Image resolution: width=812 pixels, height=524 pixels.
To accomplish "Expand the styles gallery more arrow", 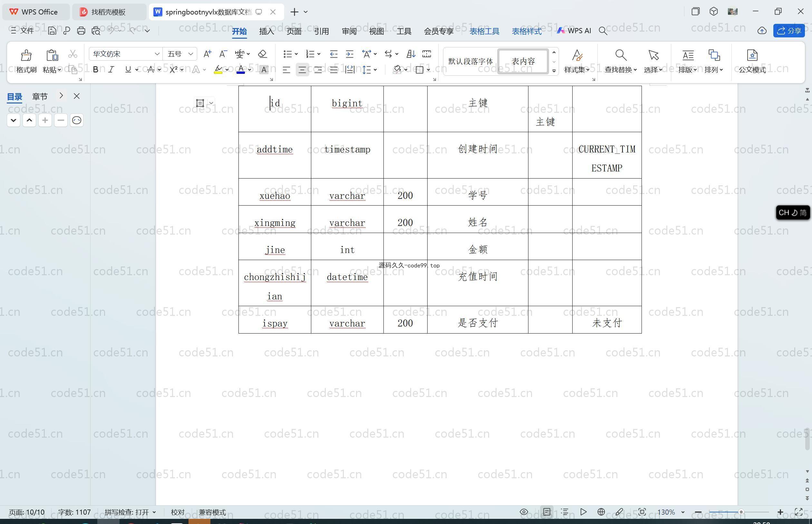I will pos(554,71).
